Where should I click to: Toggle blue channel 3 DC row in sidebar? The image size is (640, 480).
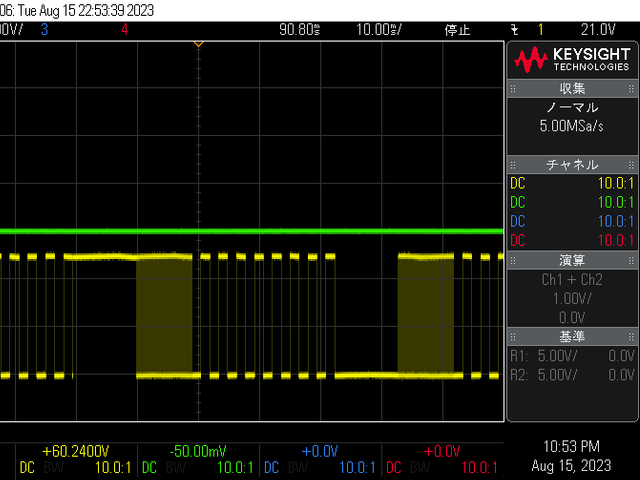tap(572, 221)
